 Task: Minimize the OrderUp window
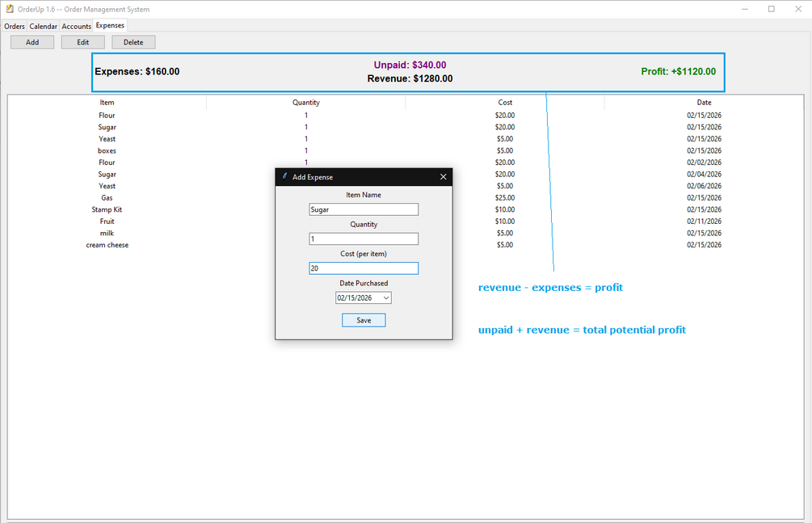(x=745, y=9)
